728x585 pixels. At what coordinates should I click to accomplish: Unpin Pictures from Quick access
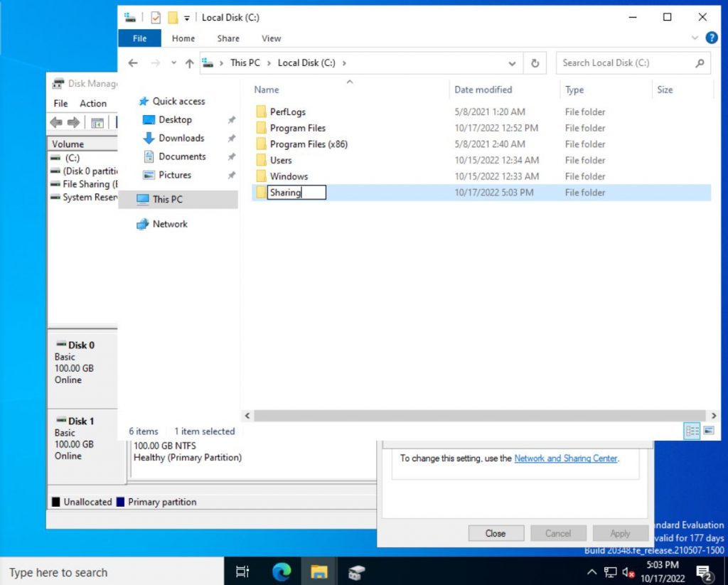(231, 175)
